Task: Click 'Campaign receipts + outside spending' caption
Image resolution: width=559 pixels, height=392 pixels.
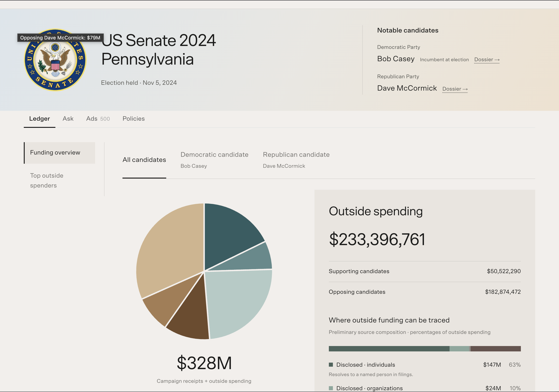Action: (204, 381)
